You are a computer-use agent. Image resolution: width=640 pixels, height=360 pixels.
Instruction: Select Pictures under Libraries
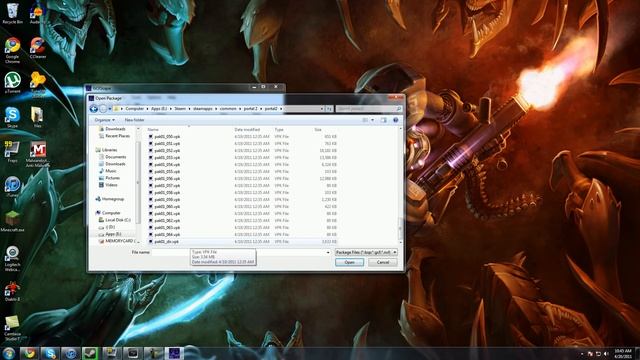point(109,178)
